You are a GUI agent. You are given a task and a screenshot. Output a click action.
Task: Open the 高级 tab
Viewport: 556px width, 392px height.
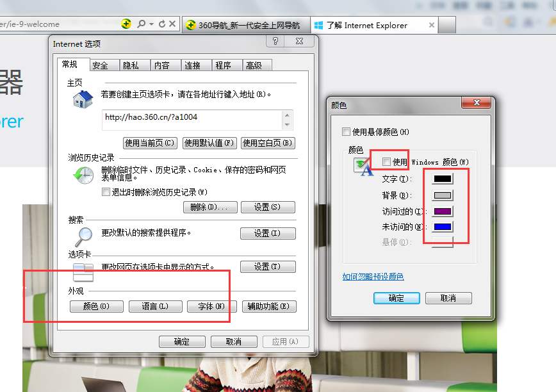click(x=254, y=65)
